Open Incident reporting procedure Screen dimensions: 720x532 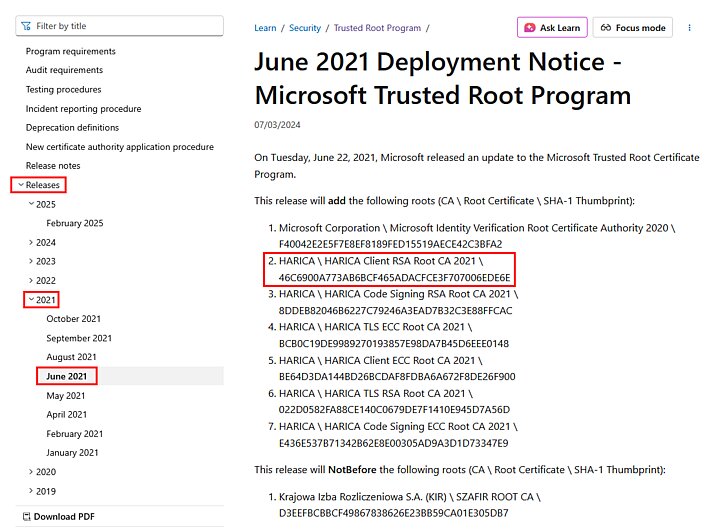pyautogui.click(x=84, y=108)
